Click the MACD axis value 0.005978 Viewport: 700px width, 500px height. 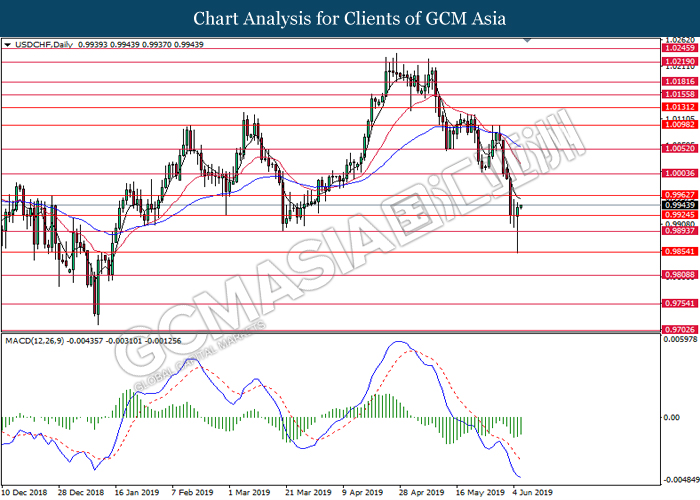coord(681,339)
